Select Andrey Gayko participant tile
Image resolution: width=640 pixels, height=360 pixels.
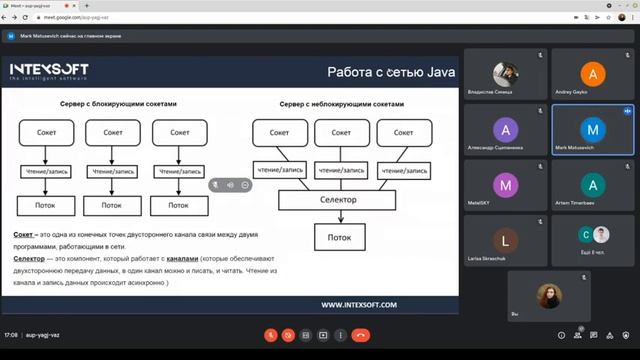point(593,74)
